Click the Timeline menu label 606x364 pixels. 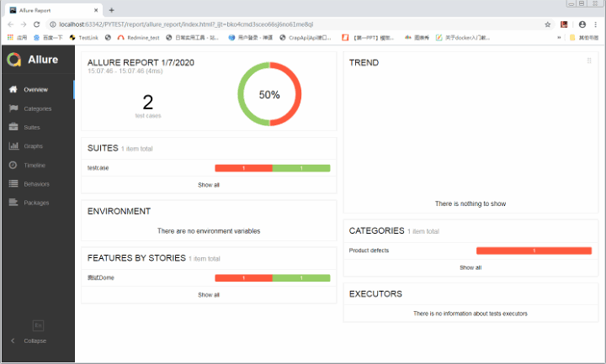tap(35, 166)
